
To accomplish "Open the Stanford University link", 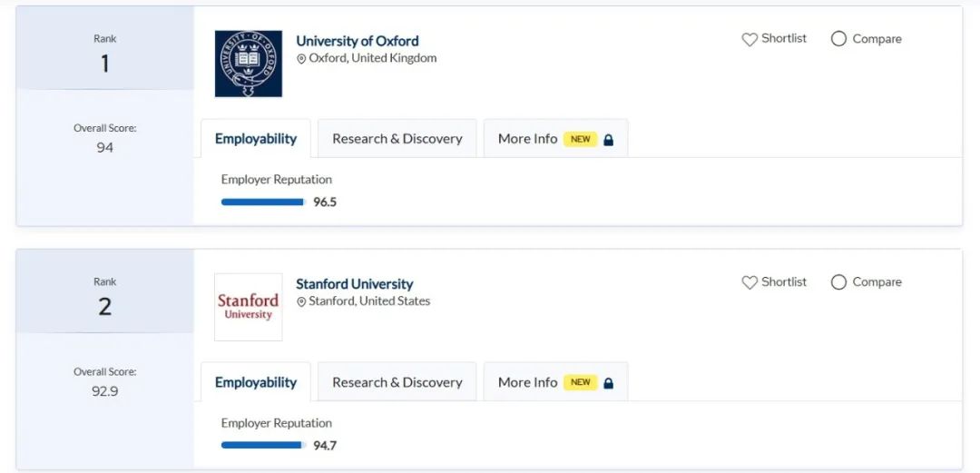I will (x=355, y=285).
